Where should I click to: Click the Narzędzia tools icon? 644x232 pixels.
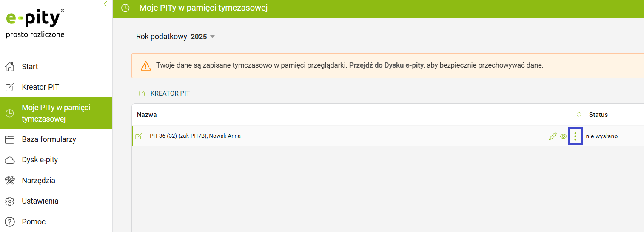point(9,181)
